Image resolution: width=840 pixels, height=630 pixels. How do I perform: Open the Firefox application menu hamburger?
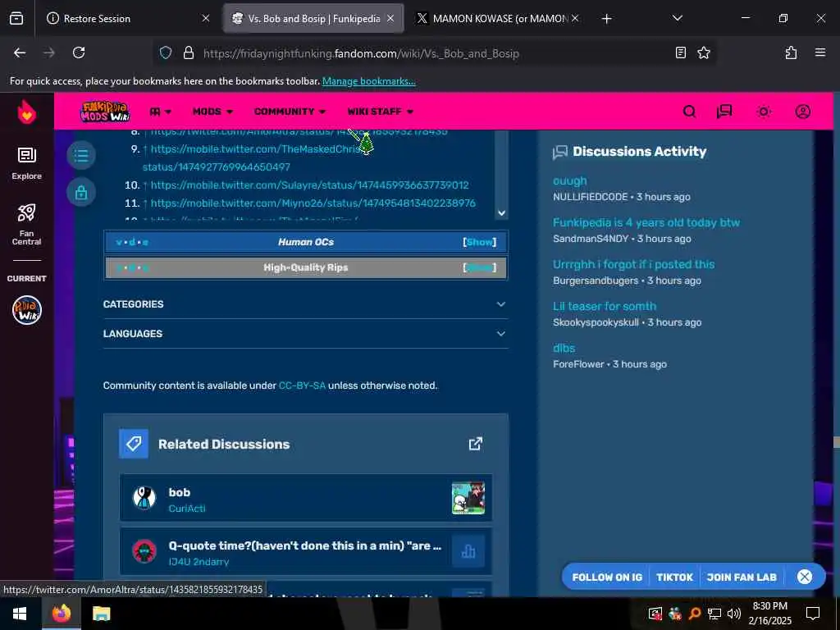pos(819,52)
